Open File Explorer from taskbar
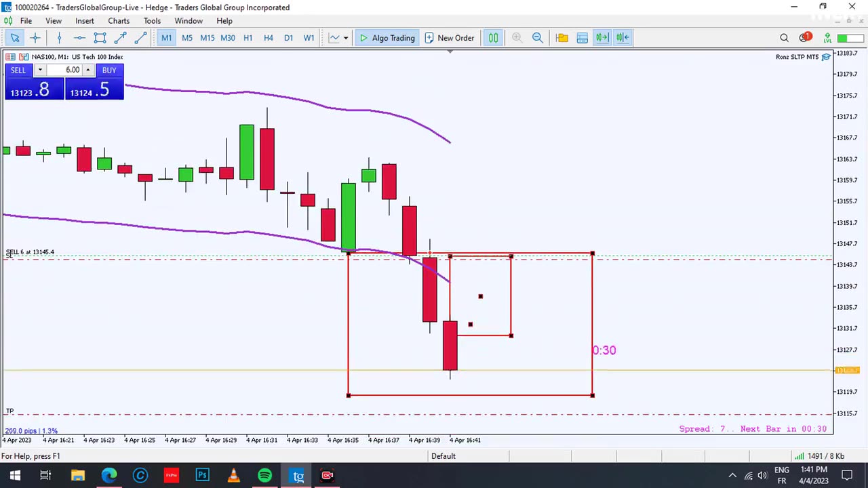This screenshot has height=488, width=868. pos(77,475)
